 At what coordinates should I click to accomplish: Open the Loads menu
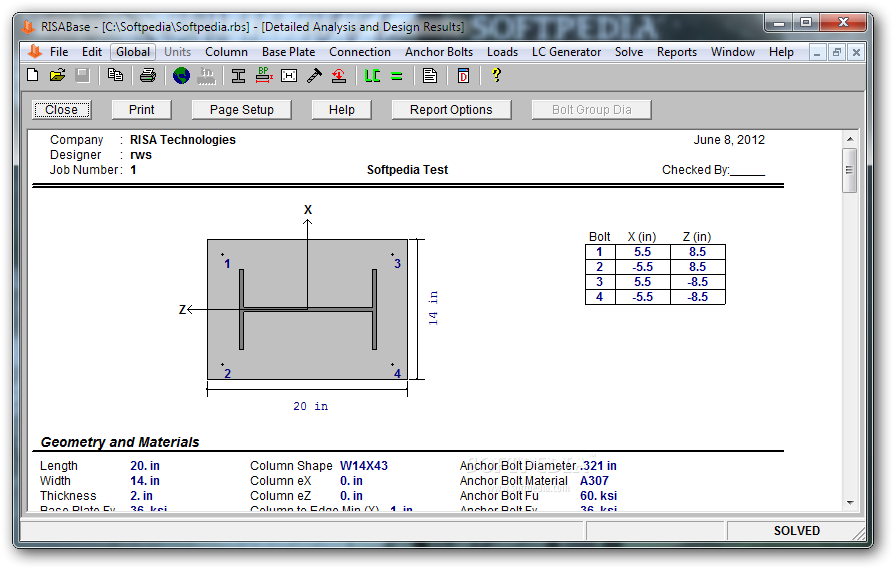pos(502,52)
